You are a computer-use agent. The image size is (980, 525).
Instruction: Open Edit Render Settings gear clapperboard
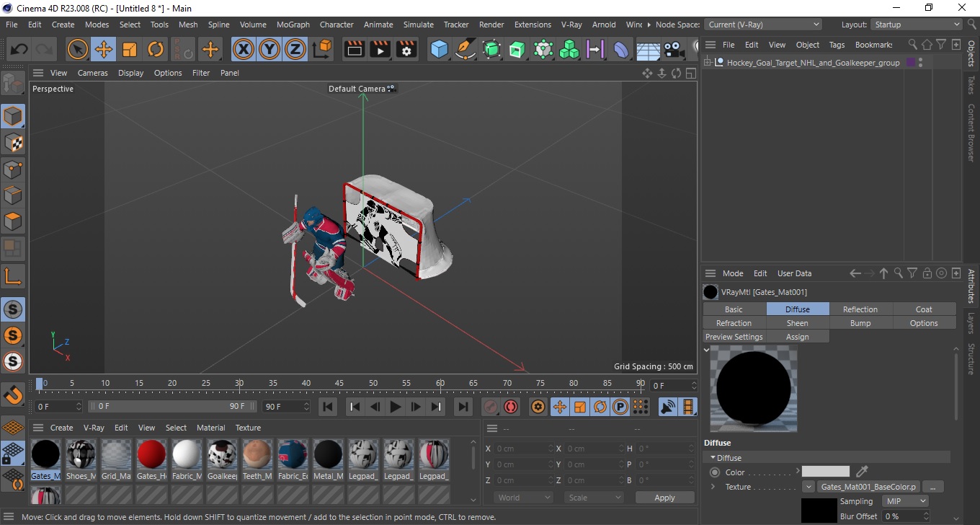tap(406, 49)
